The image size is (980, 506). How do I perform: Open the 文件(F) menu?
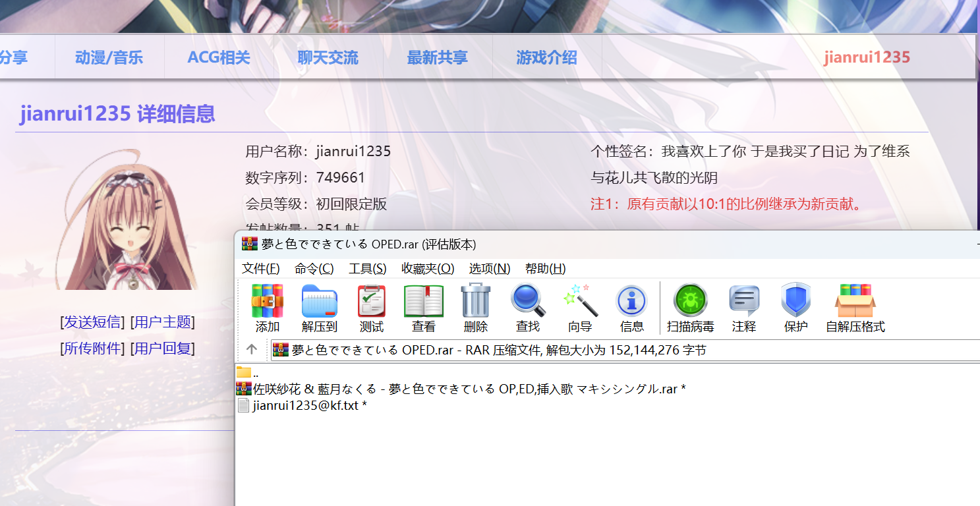pyautogui.click(x=260, y=269)
